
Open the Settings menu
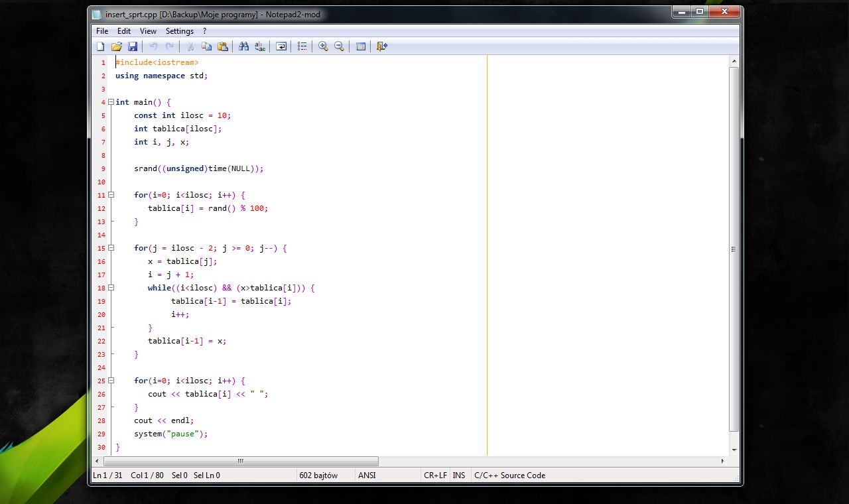point(179,31)
